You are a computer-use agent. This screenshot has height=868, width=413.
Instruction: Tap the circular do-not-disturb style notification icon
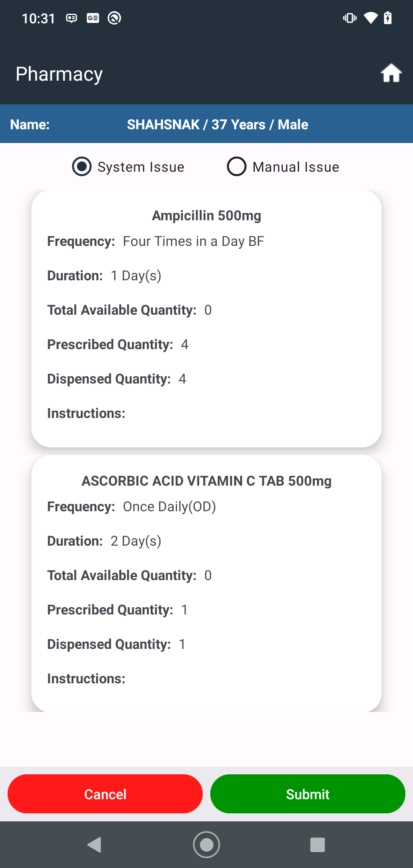[x=114, y=18]
